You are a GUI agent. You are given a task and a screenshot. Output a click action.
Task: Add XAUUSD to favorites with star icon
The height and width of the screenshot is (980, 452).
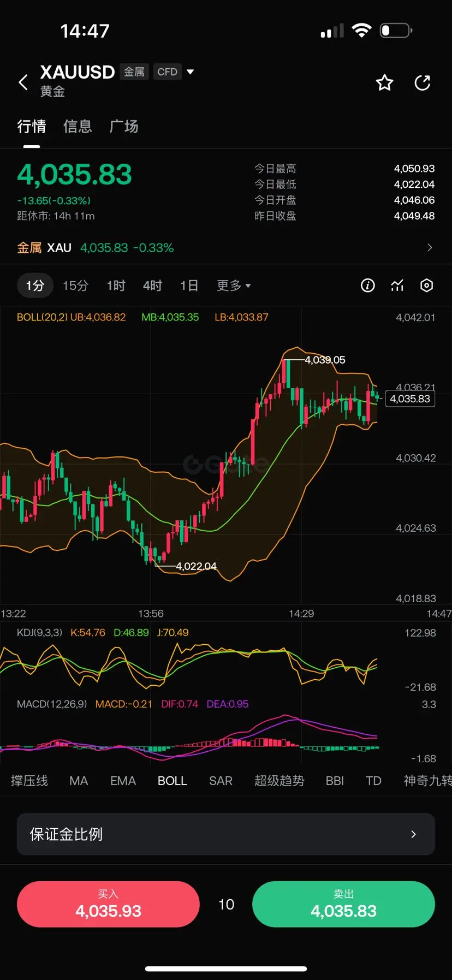coord(384,82)
